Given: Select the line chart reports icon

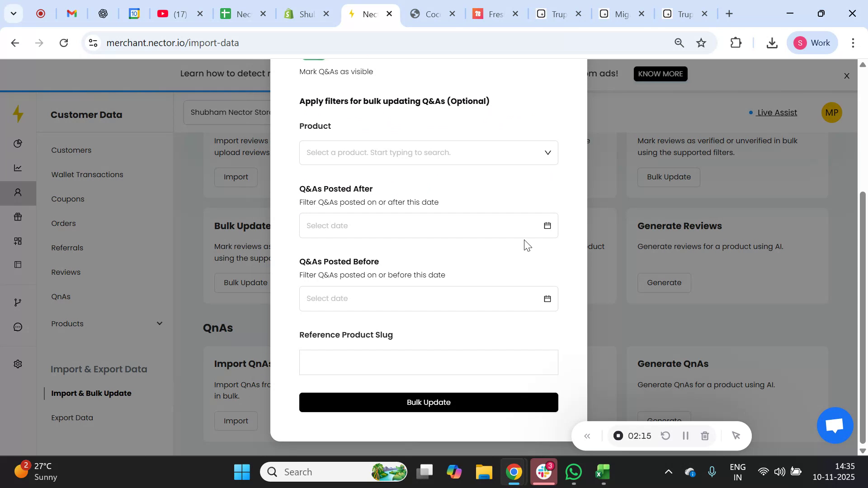Looking at the screenshot, I should tap(18, 168).
